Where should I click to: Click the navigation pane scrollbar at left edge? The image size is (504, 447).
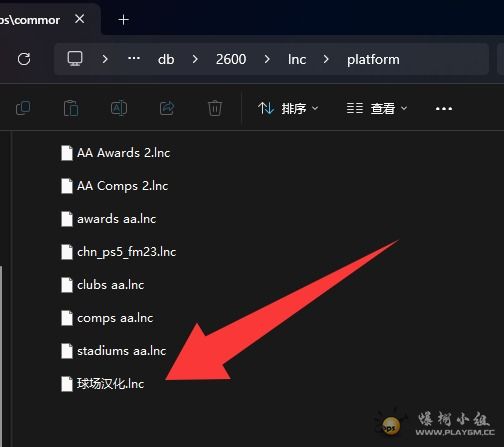(x=1, y=356)
